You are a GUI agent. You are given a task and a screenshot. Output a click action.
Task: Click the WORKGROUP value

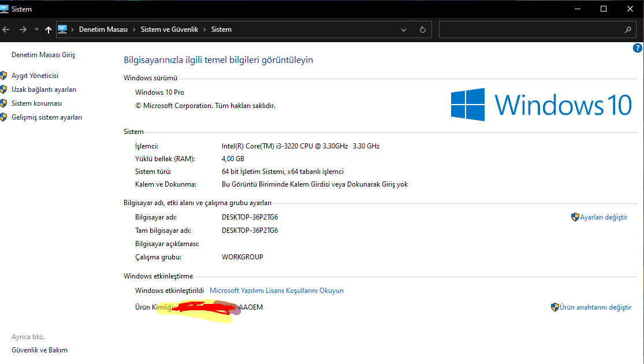243,257
